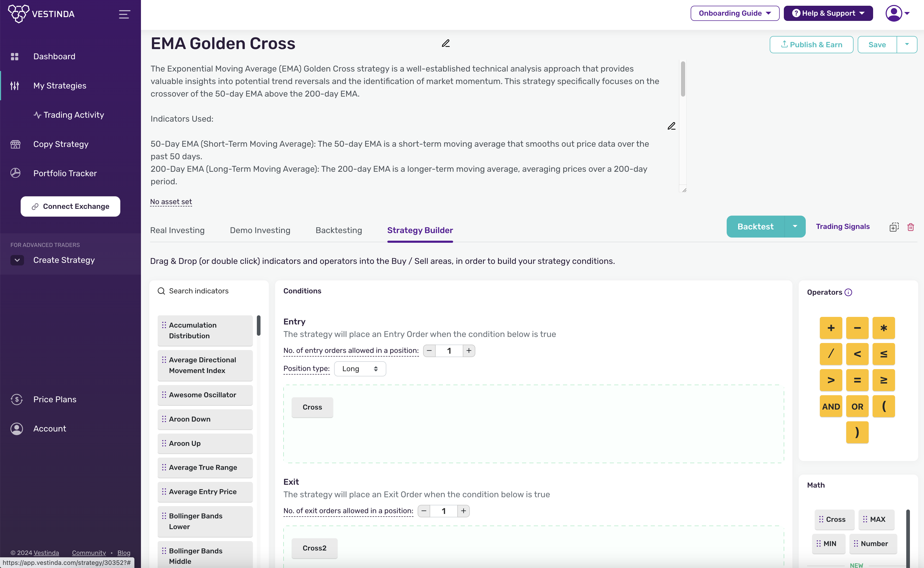The image size is (924, 568).
Task: Decrease exit orders with minus stepper
Action: click(x=424, y=511)
